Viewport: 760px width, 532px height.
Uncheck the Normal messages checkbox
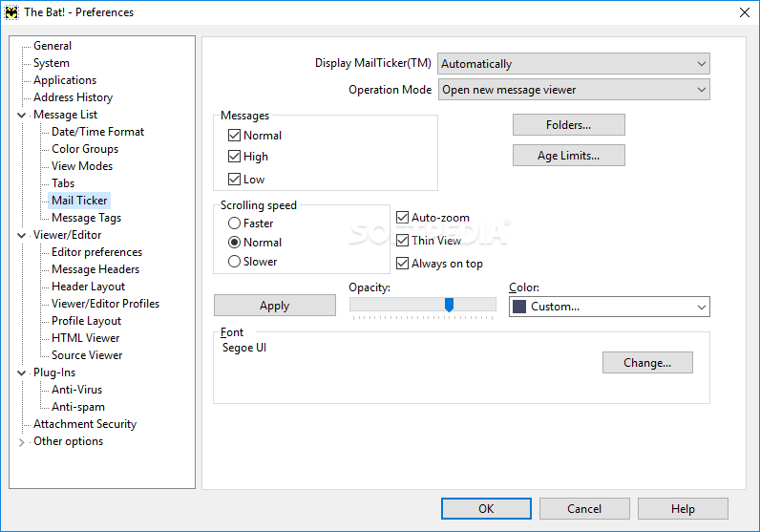pos(235,136)
